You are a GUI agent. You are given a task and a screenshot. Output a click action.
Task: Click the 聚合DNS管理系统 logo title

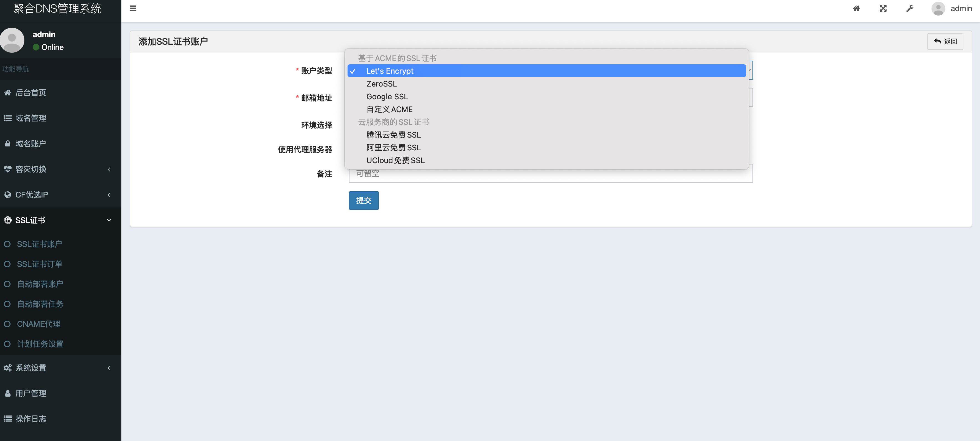(x=57, y=8)
